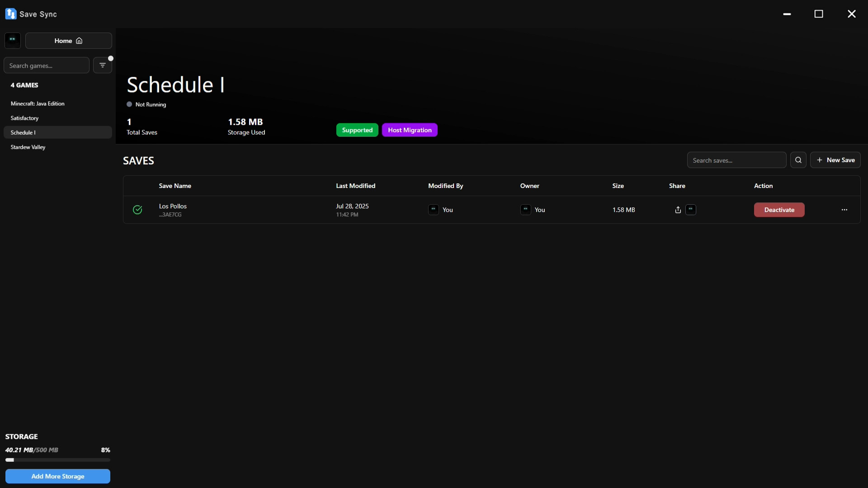Click the shared user avatar in Share column
This screenshot has height=488, width=868.
click(690, 210)
